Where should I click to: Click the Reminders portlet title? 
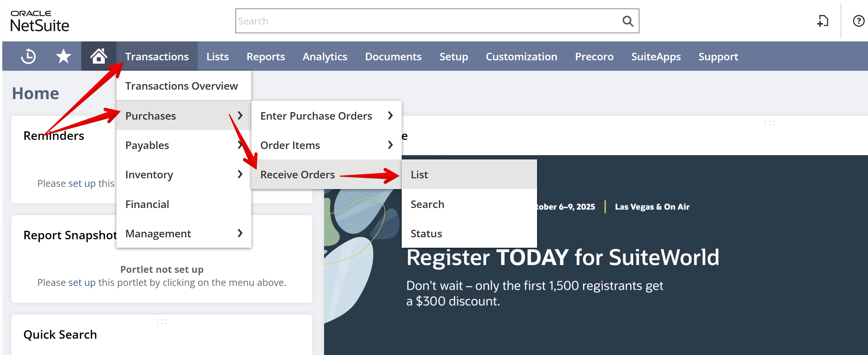[x=53, y=136]
